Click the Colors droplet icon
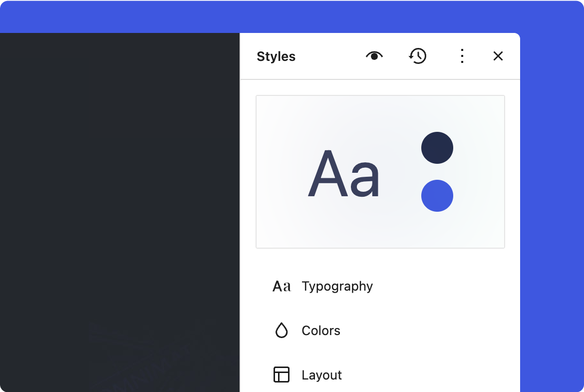The height and width of the screenshot is (392, 584). [282, 331]
